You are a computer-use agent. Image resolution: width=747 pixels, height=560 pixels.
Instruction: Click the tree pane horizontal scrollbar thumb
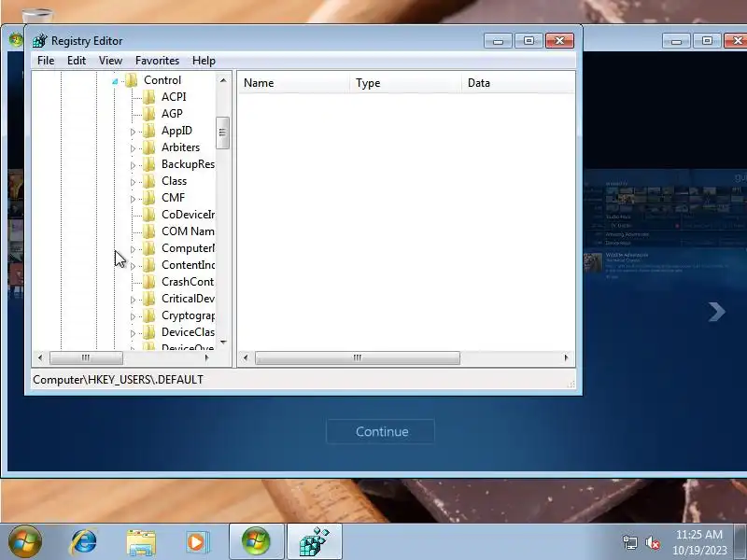86,357
